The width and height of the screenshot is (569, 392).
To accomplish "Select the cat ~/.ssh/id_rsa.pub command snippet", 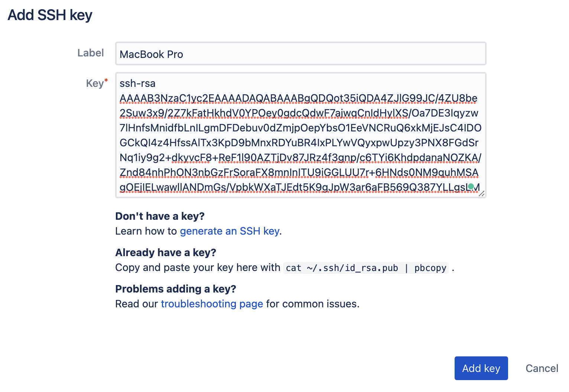I will click(340, 268).
